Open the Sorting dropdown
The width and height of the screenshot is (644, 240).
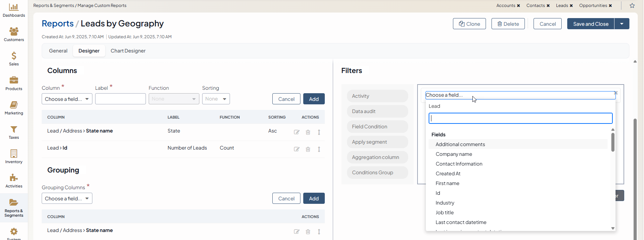click(x=216, y=99)
